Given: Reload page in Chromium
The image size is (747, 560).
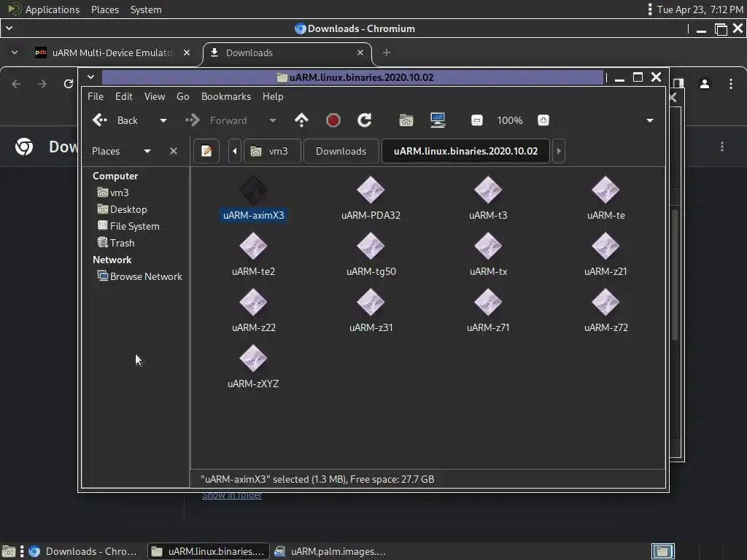Looking at the screenshot, I should [x=69, y=85].
